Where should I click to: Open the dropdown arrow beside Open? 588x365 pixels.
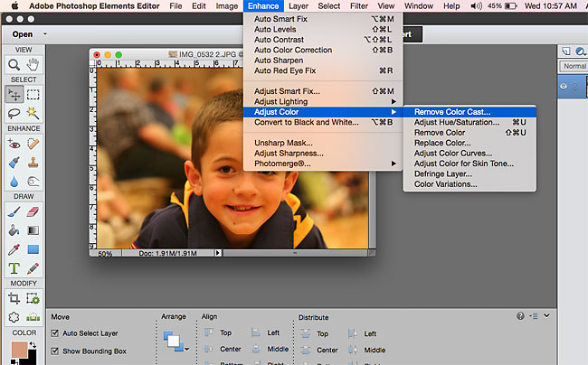click(45, 34)
